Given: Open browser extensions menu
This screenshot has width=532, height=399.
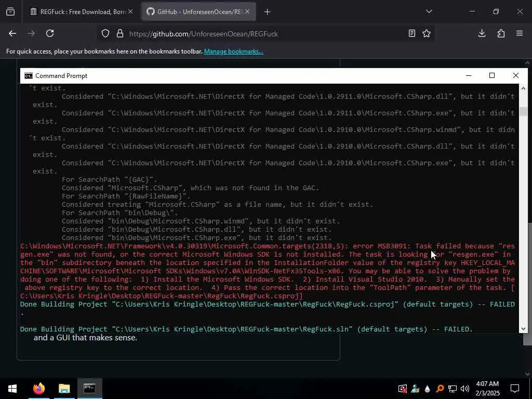Looking at the screenshot, I should (501, 33).
